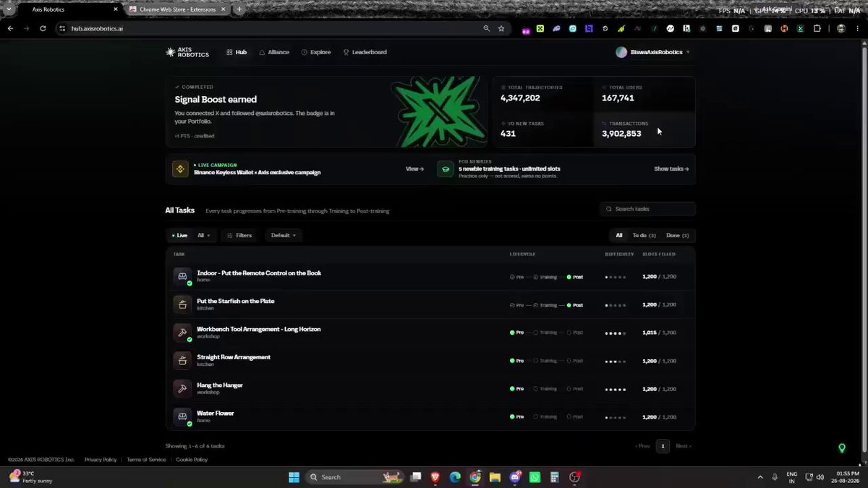Open the Explore section
The height and width of the screenshot is (488, 868).
316,52
